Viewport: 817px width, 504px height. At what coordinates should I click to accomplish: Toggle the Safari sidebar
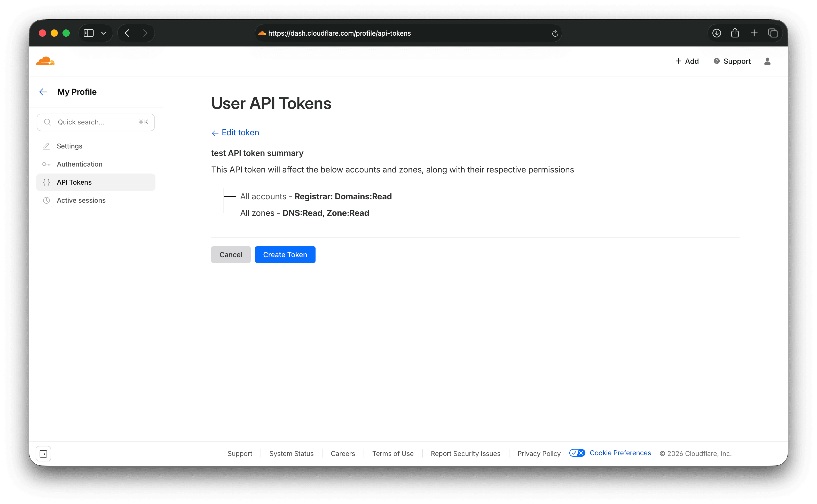pyautogui.click(x=88, y=33)
